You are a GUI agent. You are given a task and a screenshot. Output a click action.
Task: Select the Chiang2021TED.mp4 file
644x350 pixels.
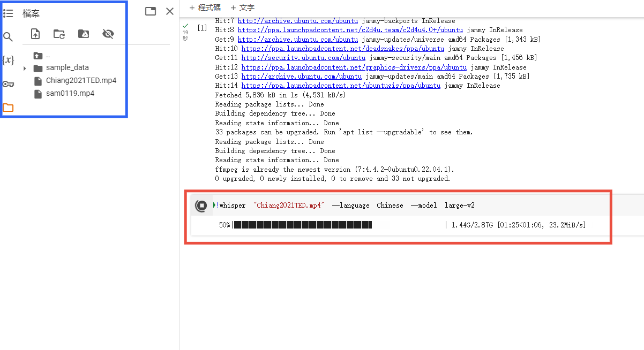80,81
